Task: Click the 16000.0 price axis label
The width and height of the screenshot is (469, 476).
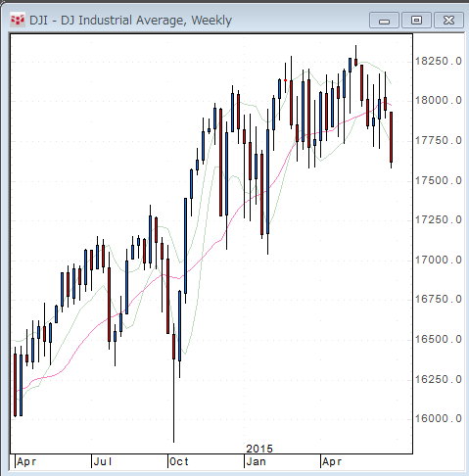Action: point(438,418)
